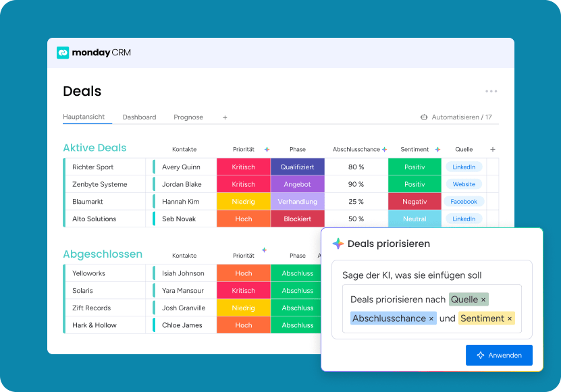561x392 pixels.
Task: Click the AI sparkle icon beside Sentiment column
Action: pyautogui.click(x=437, y=150)
